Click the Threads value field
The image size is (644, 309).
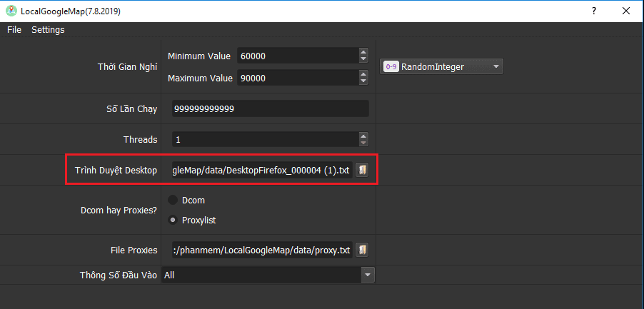(265, 140)
